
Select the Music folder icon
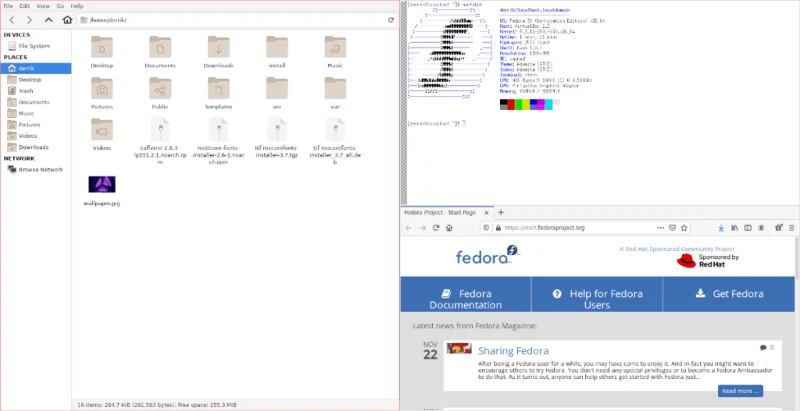(x=335, y=47)
